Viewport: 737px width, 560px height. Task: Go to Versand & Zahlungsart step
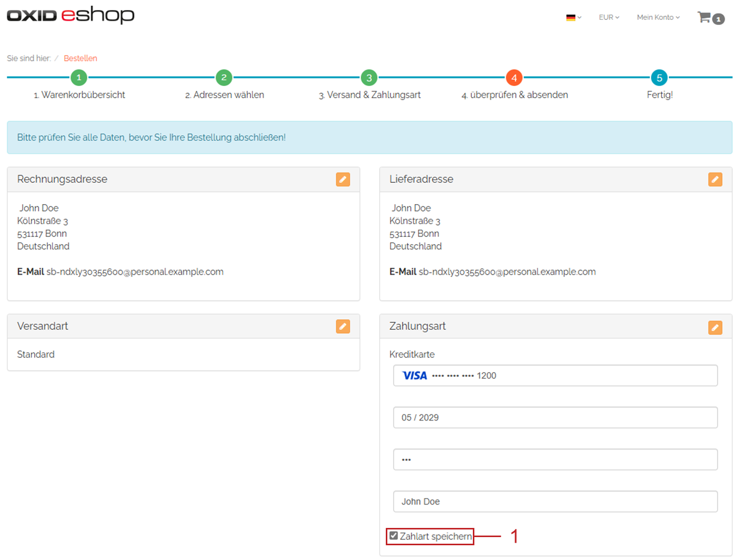tap(370, 95)
